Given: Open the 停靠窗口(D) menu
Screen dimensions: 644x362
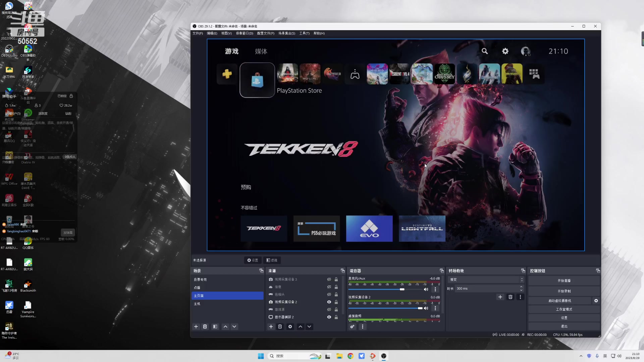Looking at the screenshot, I should coord(245,33).
